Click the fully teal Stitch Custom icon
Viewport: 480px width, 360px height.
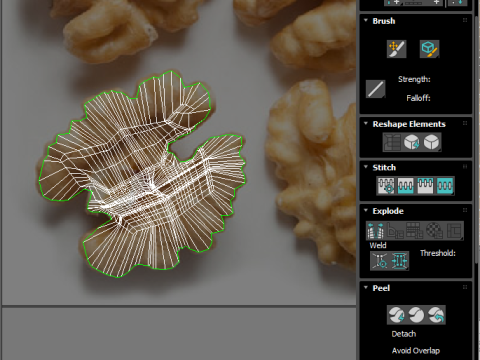pyautogui.click(x=445, y=186)
